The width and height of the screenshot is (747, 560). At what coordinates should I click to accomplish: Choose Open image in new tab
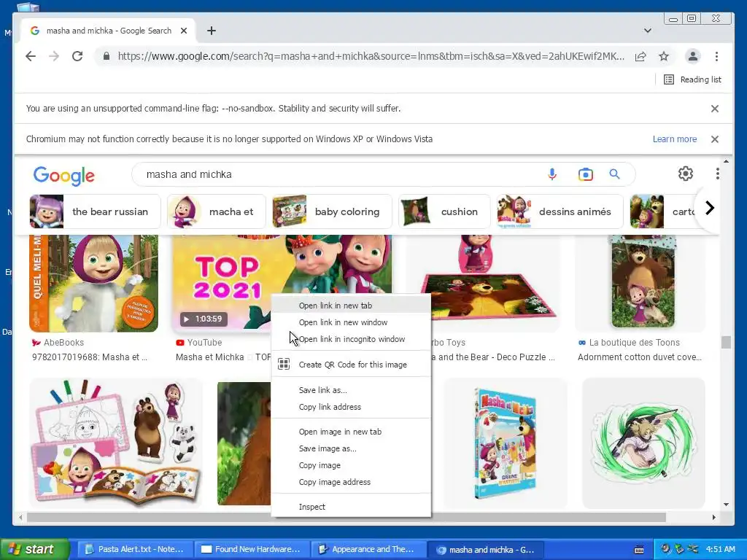(x=351, y=432)
